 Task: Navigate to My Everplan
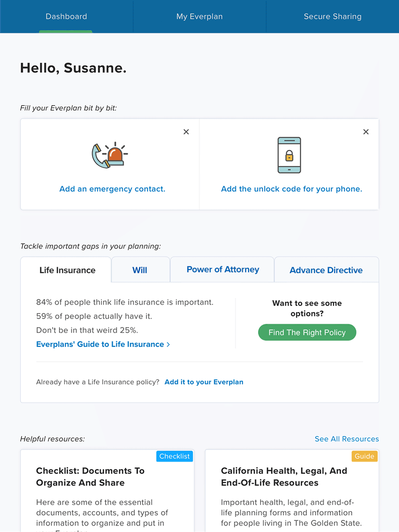(x=199, y=17)
